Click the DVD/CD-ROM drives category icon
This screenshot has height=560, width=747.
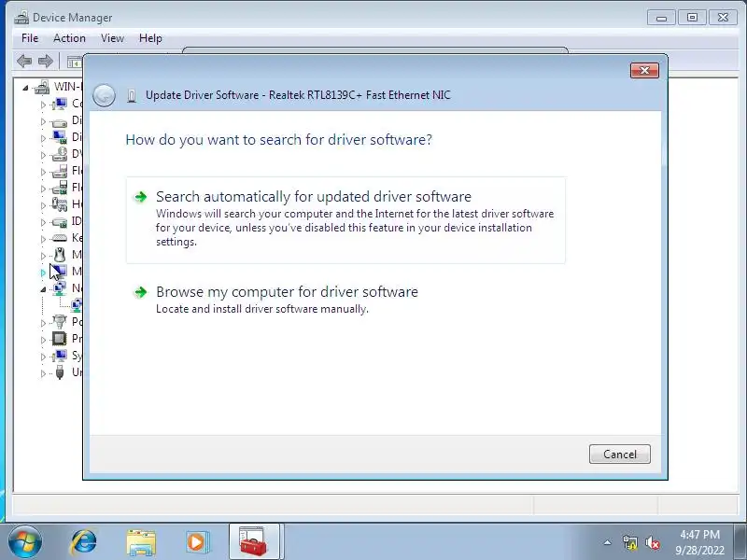pos(60,154)
